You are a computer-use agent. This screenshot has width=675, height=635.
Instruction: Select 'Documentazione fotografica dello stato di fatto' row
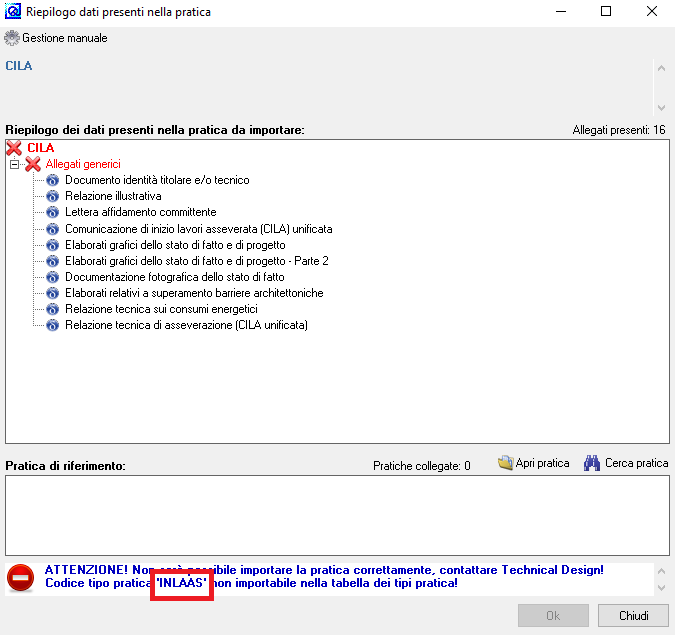pyautogui.click(x=175, y=277)
